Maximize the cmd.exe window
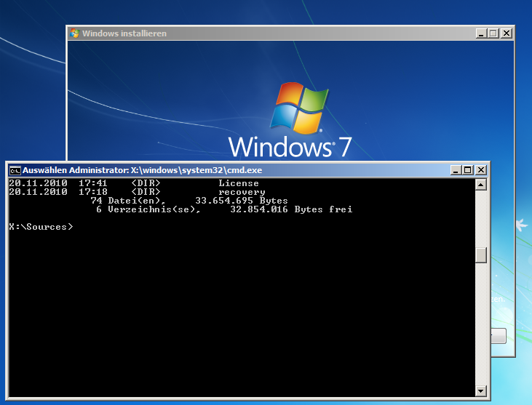This screenshot has width=532, height=405. click(468, 170)
